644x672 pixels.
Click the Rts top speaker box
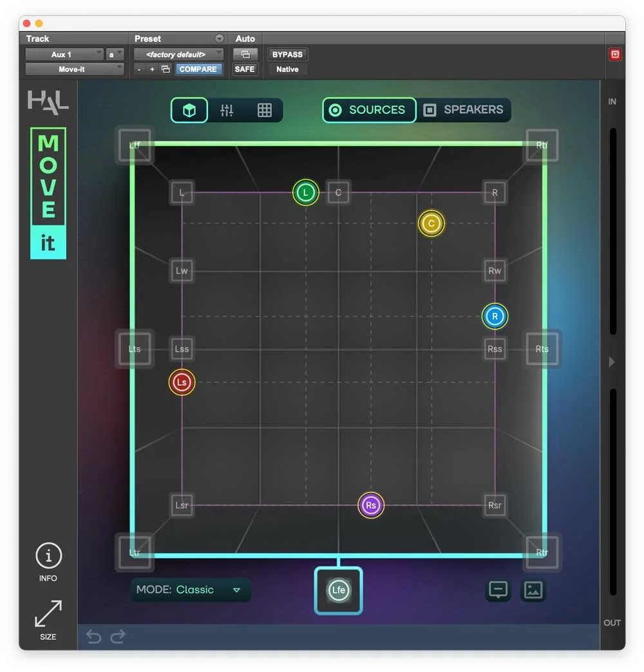click(x=542, y=349)
